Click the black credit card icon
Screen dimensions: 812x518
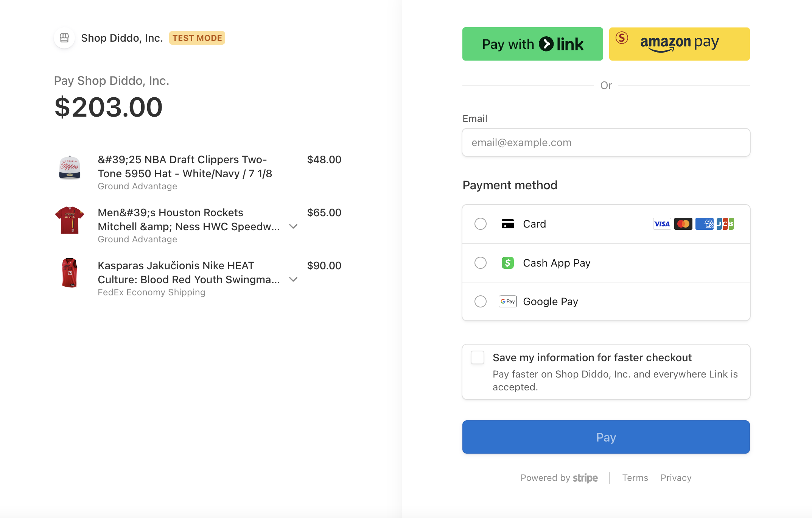point(507,224)
